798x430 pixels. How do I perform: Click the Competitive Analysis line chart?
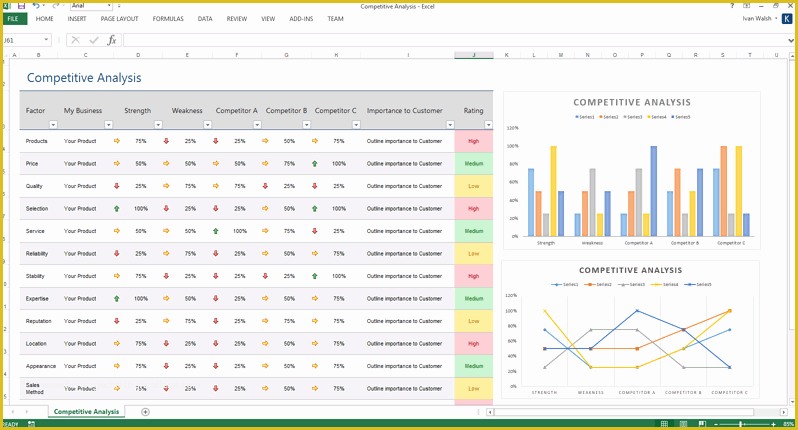(631, 329)
